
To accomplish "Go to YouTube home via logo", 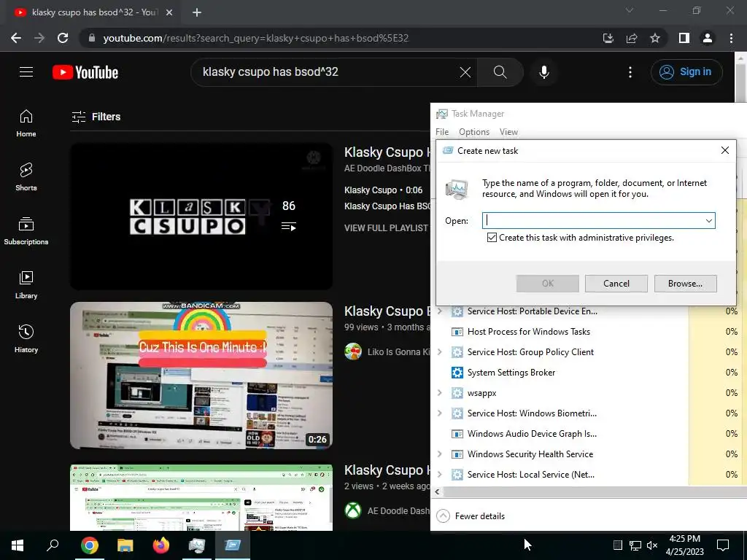I will click(x=85, y=72).
